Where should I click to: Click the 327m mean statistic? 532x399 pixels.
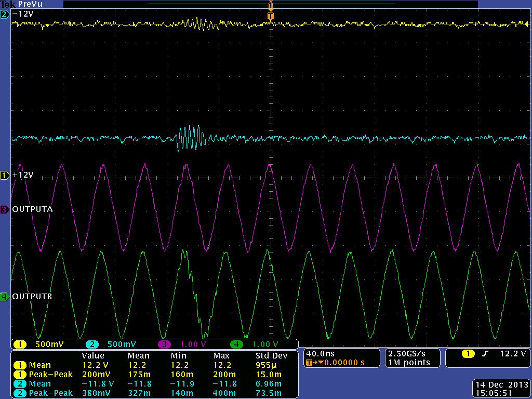138,393
